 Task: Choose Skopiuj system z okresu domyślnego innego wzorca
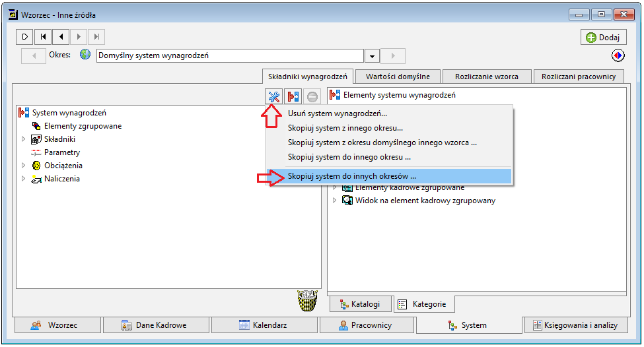click(x=389, y=142)
